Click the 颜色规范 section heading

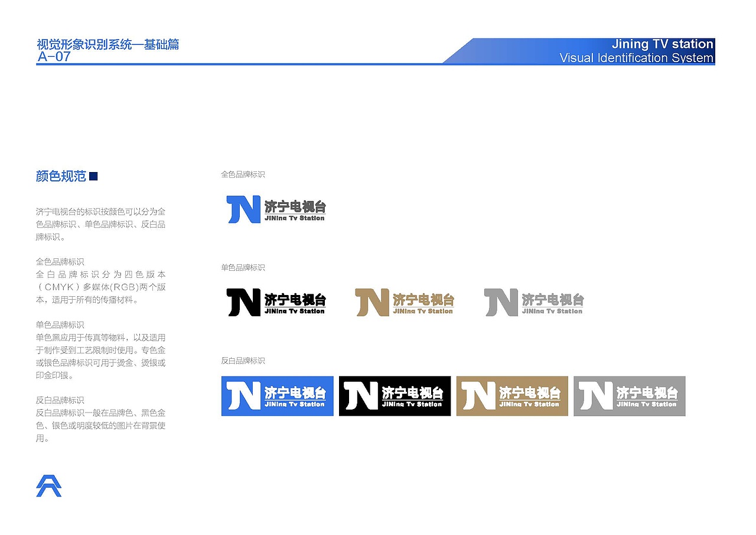click(61, 176)
